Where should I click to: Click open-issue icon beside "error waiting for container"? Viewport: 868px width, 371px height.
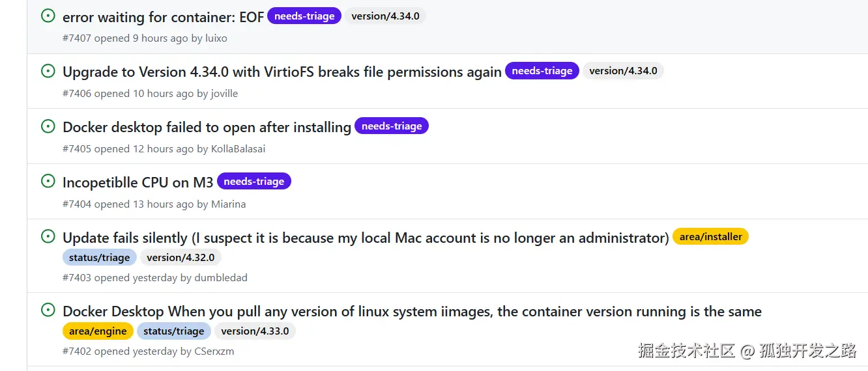(48, 16)
